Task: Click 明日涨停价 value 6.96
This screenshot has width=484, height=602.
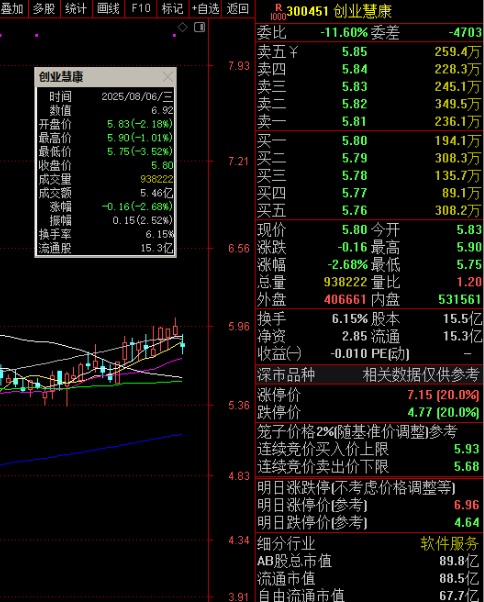Action: click(x=467, y=505)
